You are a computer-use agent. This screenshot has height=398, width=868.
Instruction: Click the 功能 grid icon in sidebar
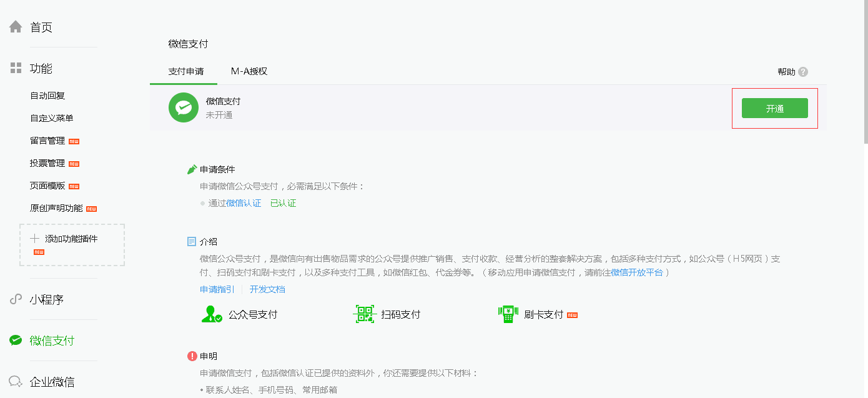click(x=16, y=68)
